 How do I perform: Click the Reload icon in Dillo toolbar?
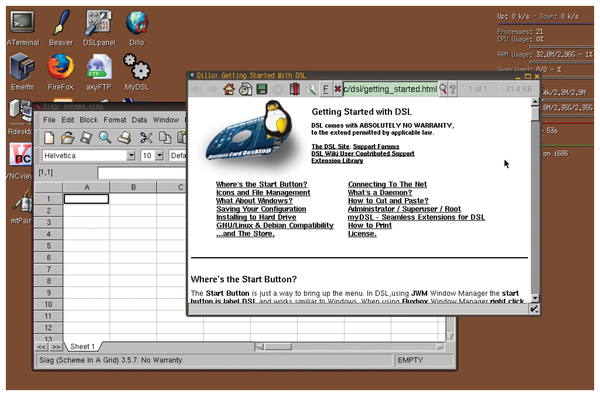[245, 89]
